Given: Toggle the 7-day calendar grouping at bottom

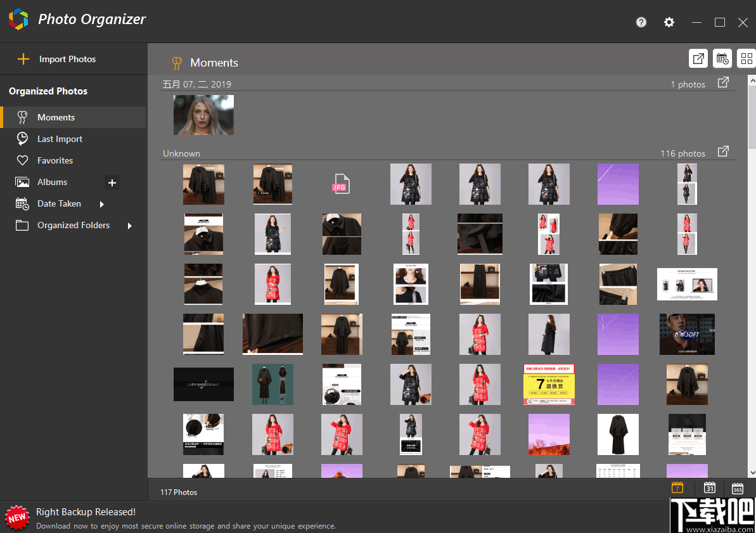Looking at the screenshot, I should (677, 488).
